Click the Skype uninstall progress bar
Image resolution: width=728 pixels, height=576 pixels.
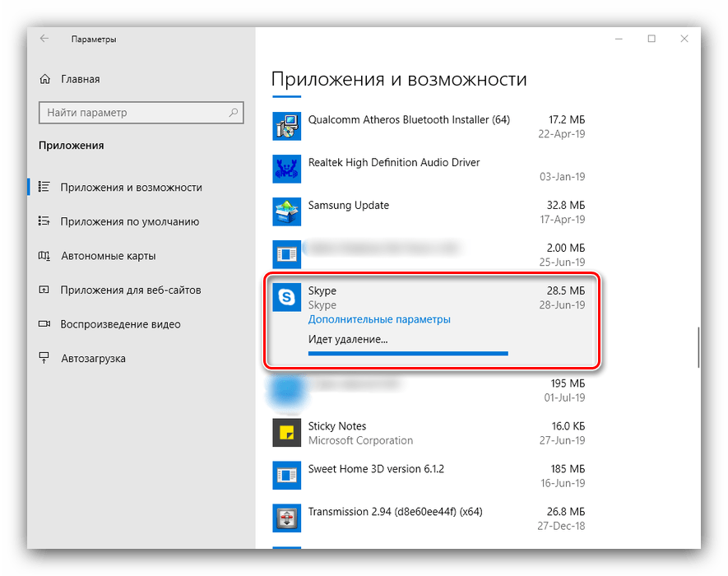pos(408,353)
